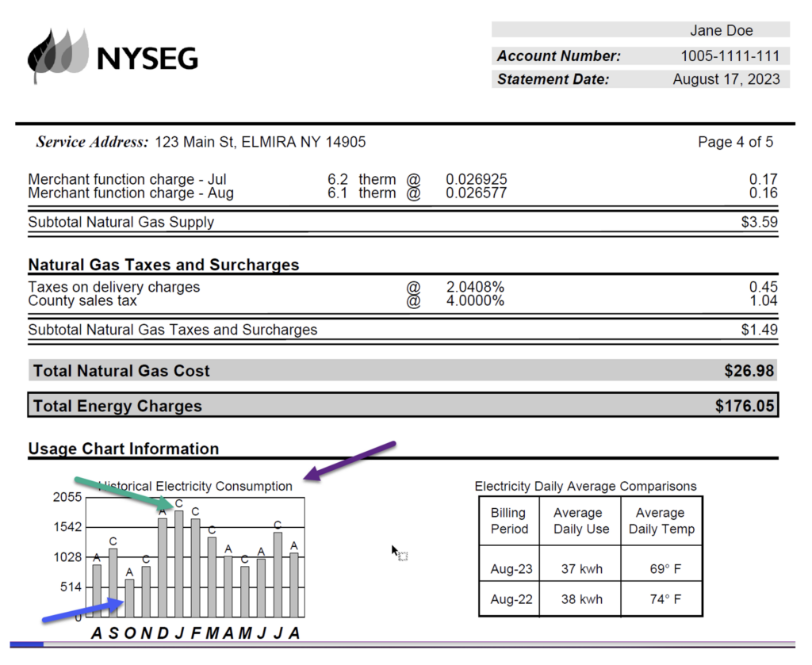Click the $1.49 subtotal amount
The height and width of the screenshot is (665, 812).
[x=759, y=330]
